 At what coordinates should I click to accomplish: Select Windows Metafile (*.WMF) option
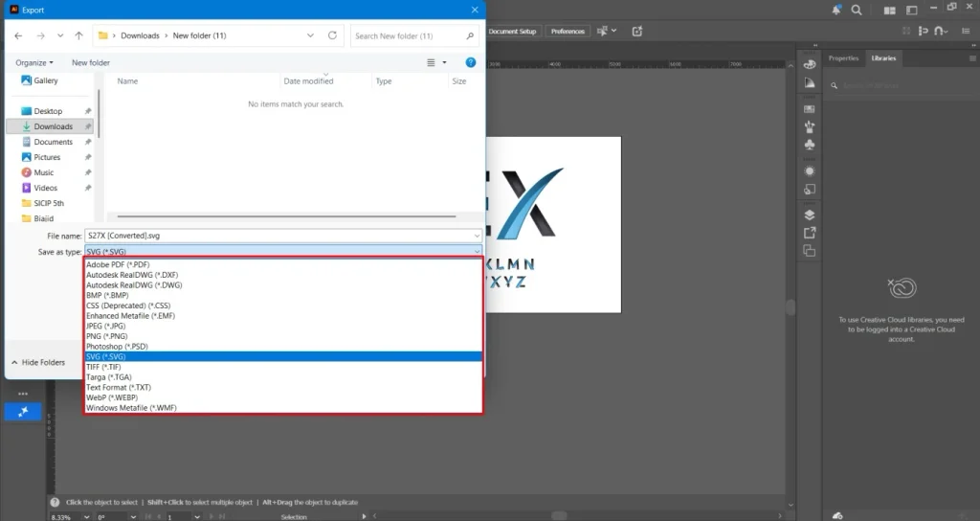[x=283, y=408]
